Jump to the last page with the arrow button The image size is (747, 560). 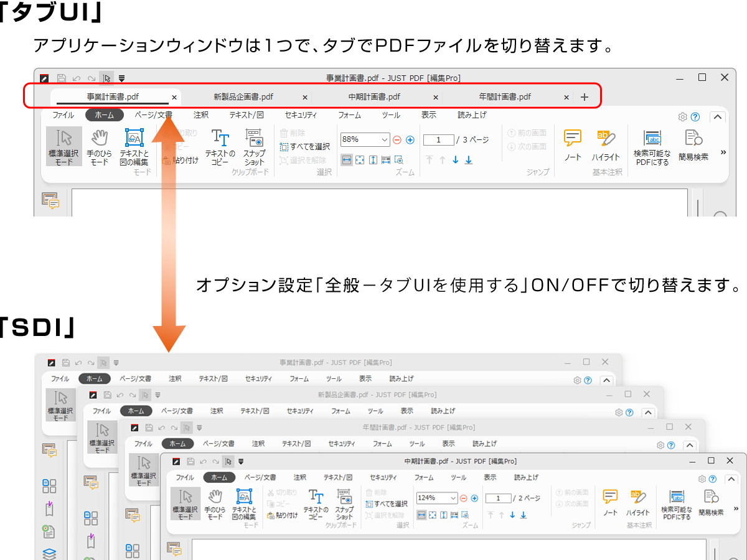(468, 160)
